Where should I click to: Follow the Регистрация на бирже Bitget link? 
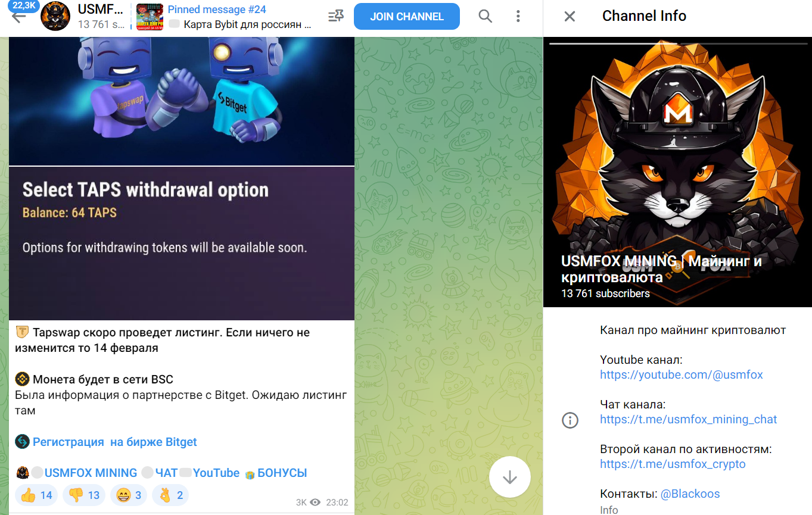tap(114, 442)
